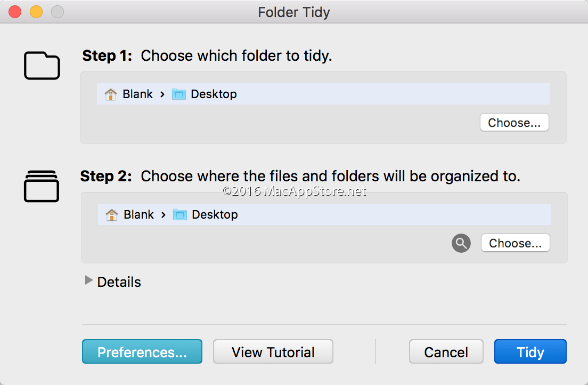Image resolution: width=588 pixels, height=385 pixels.
Task: Select the Blank label in Step 1 path
Action: (137, 94)
